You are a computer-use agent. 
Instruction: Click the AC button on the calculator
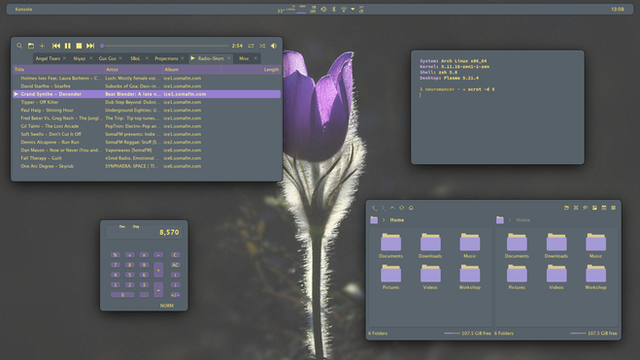coord(175,265)
